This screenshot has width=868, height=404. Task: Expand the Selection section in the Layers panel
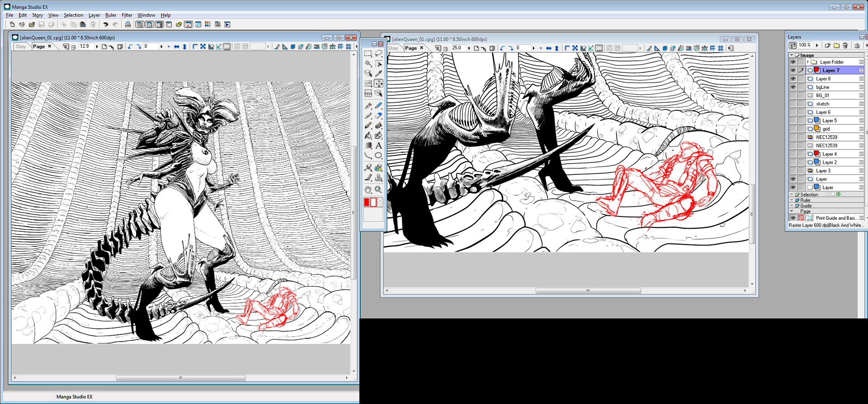tap(792, 194)
